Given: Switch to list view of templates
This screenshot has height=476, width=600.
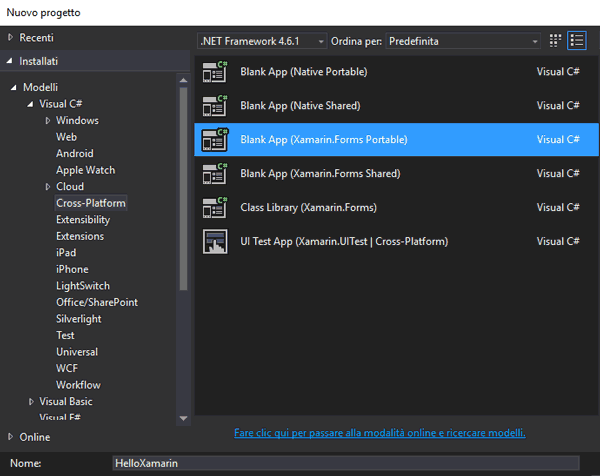Looking at the screenshot, I should [577, 41].
